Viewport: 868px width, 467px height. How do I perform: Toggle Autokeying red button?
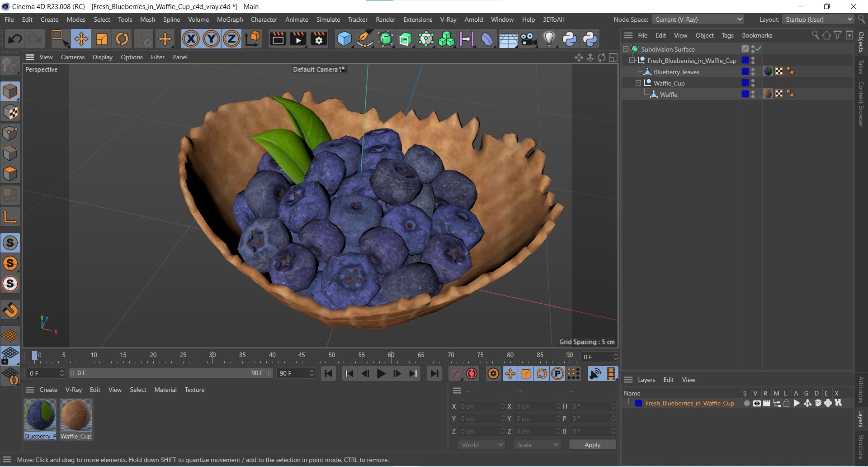point(472,373)
